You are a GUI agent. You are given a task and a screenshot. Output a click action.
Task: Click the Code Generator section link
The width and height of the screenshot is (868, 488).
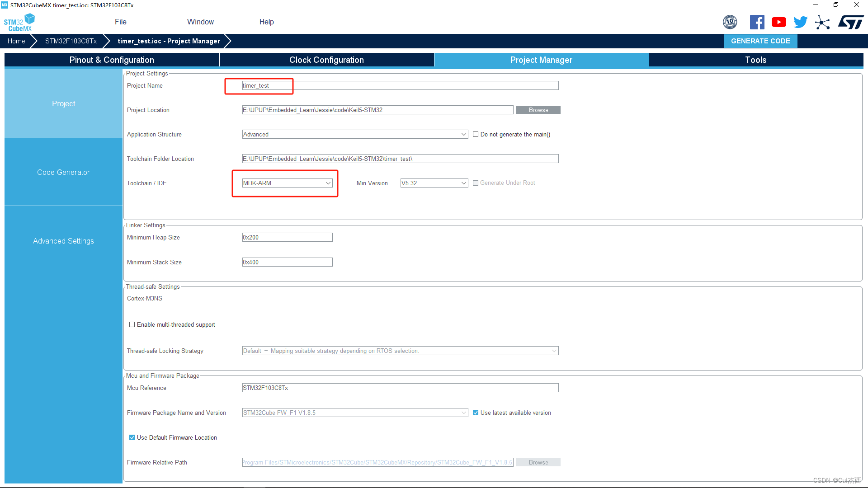(x=63, y=172)
